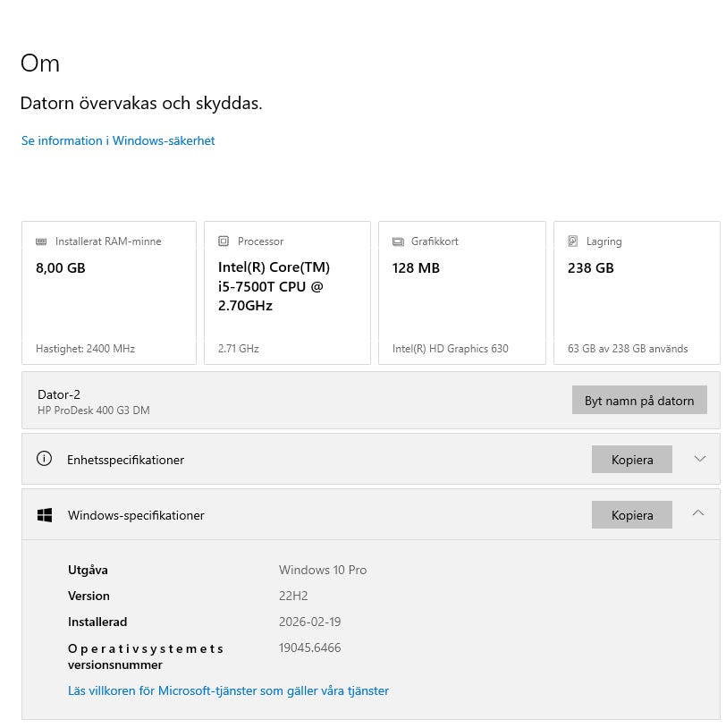Click the Intel(R) Core(TM) i5-7500T processor name
The width and height of the screenshot is (726, 728).
[274, 286]
